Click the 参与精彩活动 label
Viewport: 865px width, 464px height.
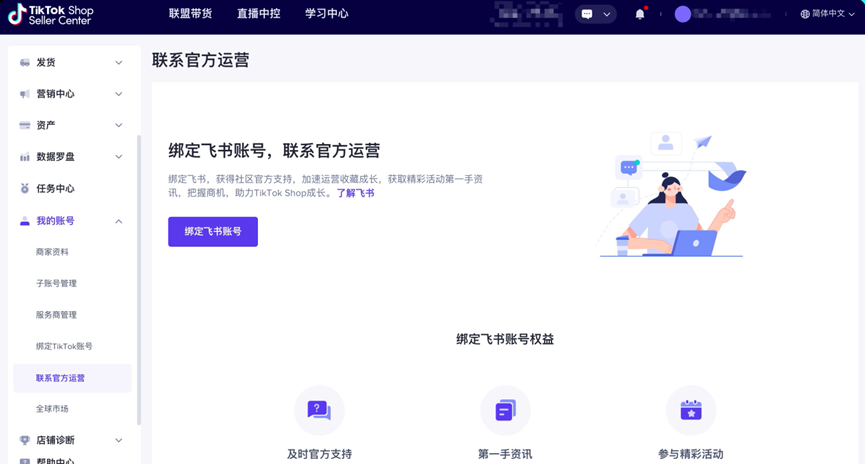[691, 454]
